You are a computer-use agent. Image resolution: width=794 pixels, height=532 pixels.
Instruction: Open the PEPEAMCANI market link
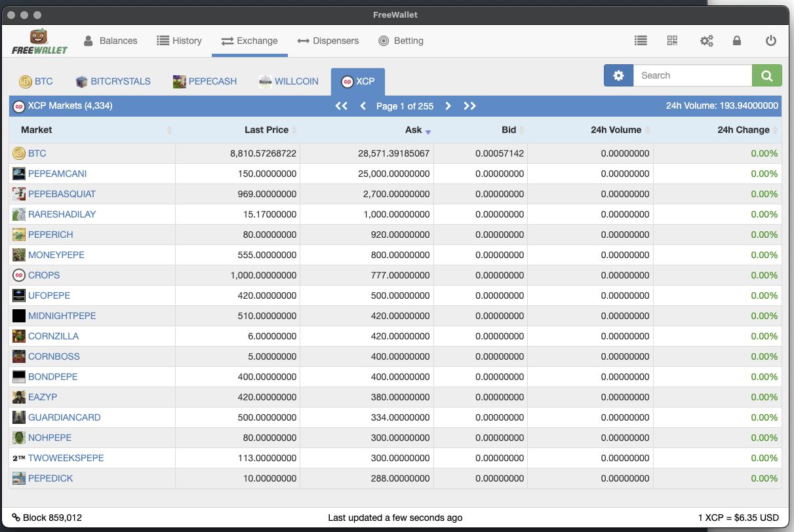coord(58,174)
